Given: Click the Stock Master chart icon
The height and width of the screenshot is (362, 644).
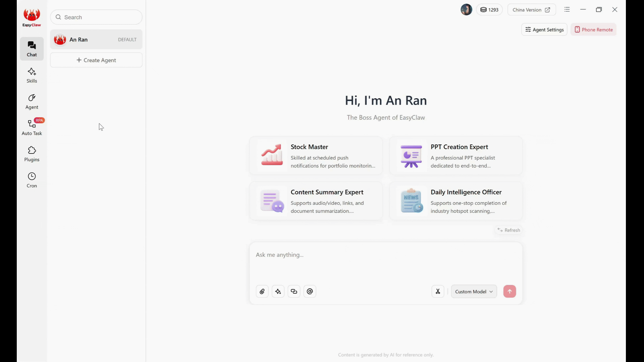Looking at the screenshot, I should point(272,156).
